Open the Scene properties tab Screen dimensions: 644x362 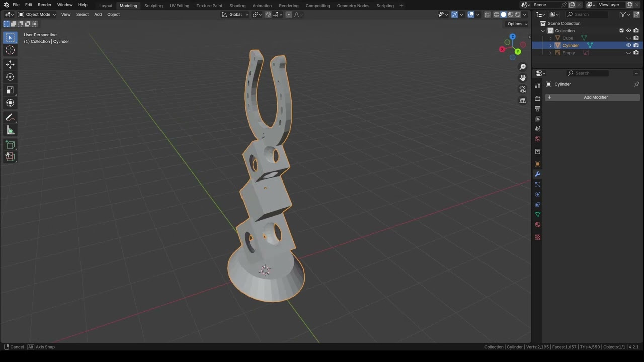[537, 129]
